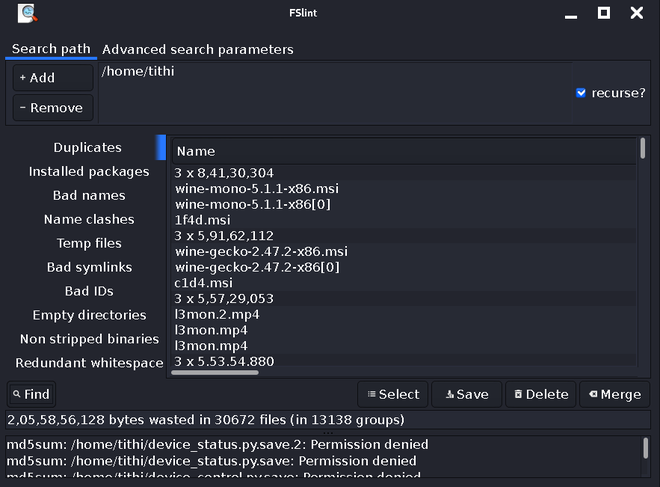Click the results horizontal scrollbar

pyautogui.click(x=215, y=373)
